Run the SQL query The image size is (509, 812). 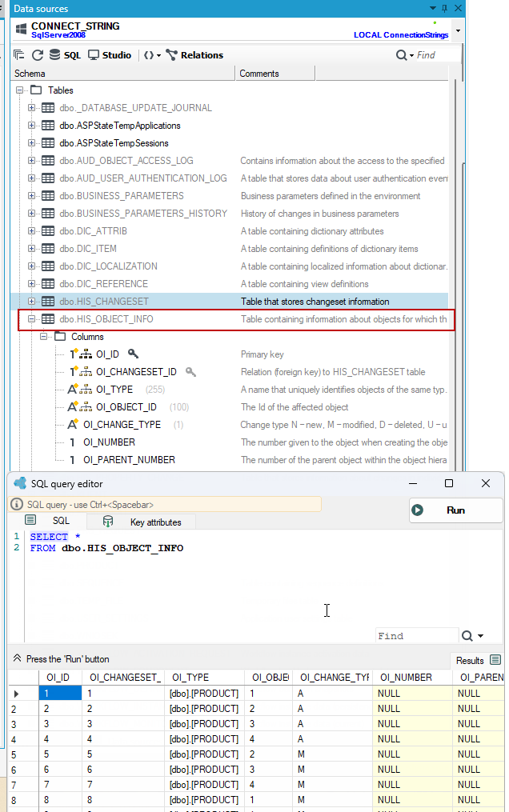tap(455, 510)
